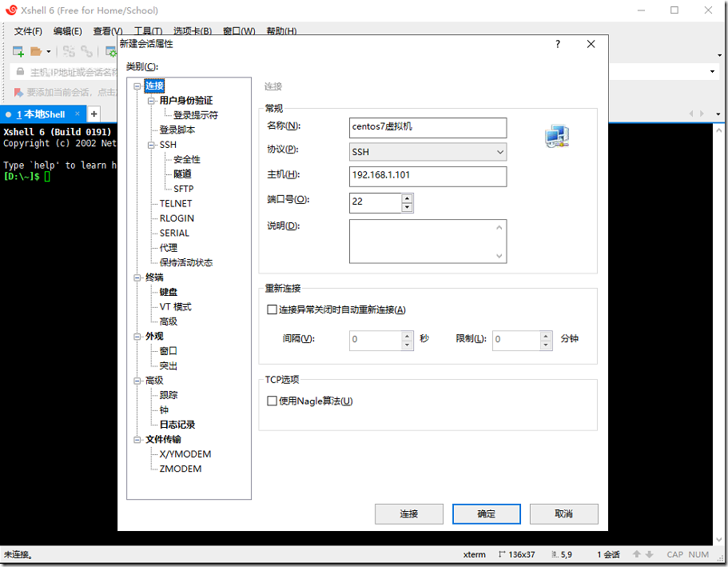Click the help question mark in dialog
This screenshot has width=728, height=567.
tap(558, 44)
